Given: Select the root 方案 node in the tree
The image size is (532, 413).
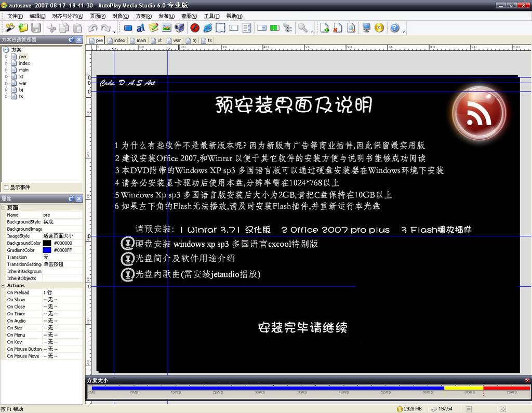Looking at the screenshot, I should pos(16,50).
